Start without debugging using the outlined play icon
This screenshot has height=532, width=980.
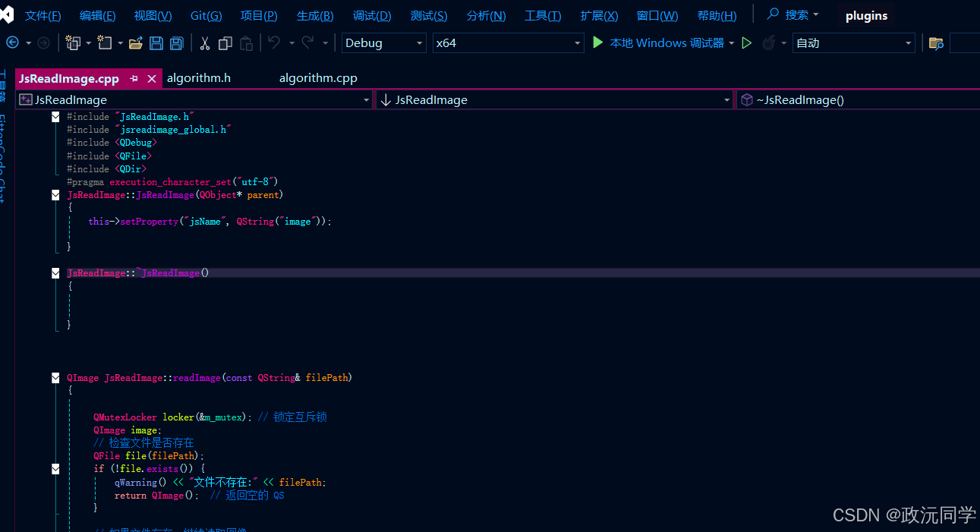pyautogui.click(x=747, y=43)
